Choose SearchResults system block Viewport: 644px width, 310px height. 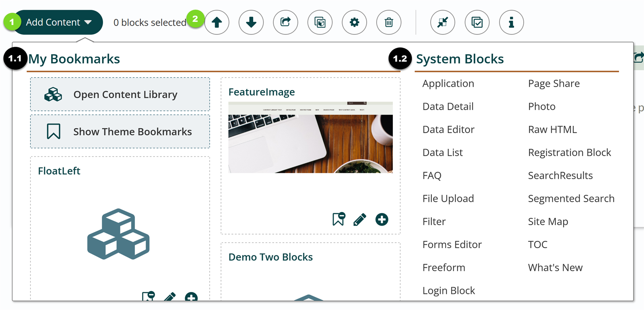coord(560,176)
